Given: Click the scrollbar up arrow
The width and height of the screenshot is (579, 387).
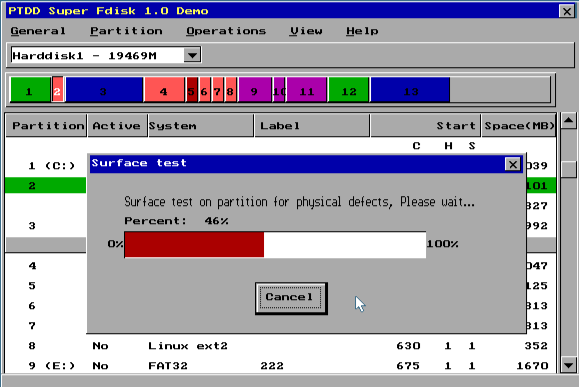Looking at the screenshot, I should coord(568,120).
